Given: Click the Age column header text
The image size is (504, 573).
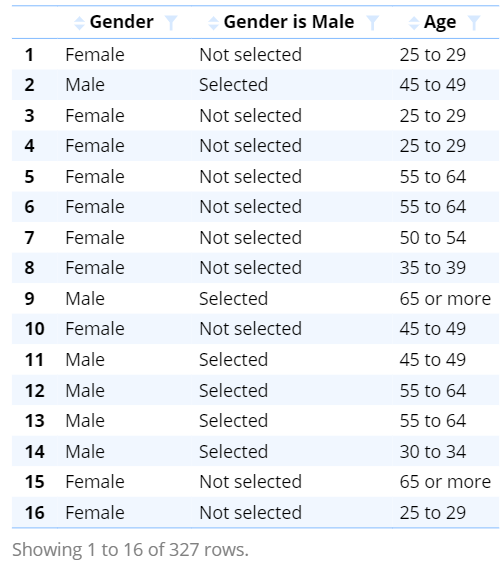Looking at the screenshot, I should tap(440, 23).
